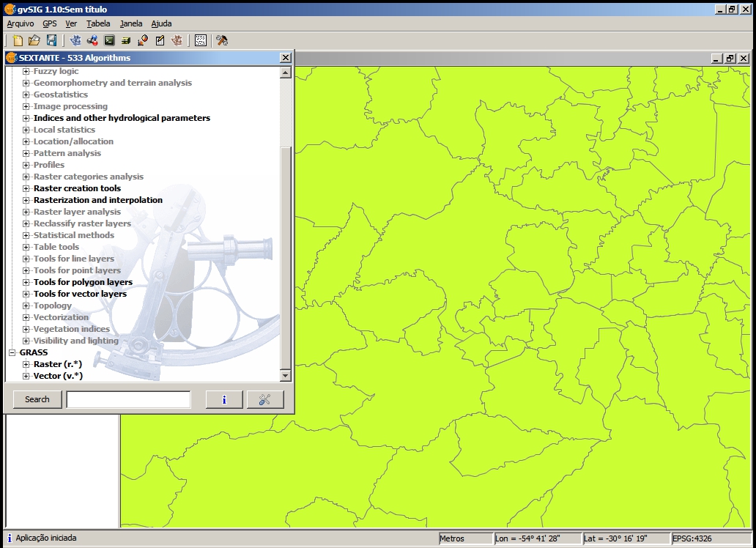Expand the Raster creation tools node

point(26,188)
